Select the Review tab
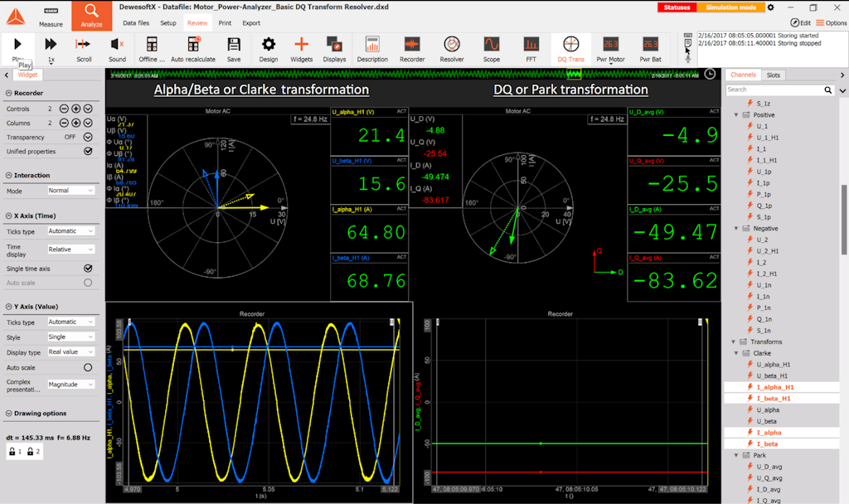 coord(197,22)
